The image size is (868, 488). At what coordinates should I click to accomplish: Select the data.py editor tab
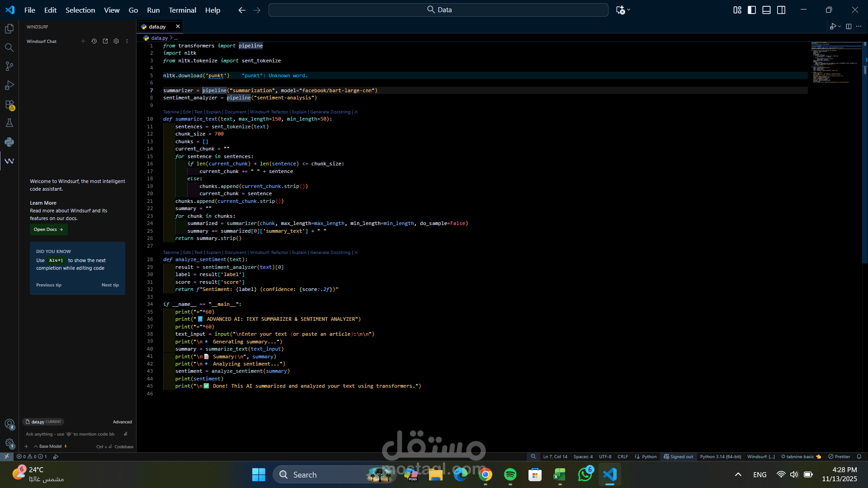pyautogui.click(x=157, y=27)
